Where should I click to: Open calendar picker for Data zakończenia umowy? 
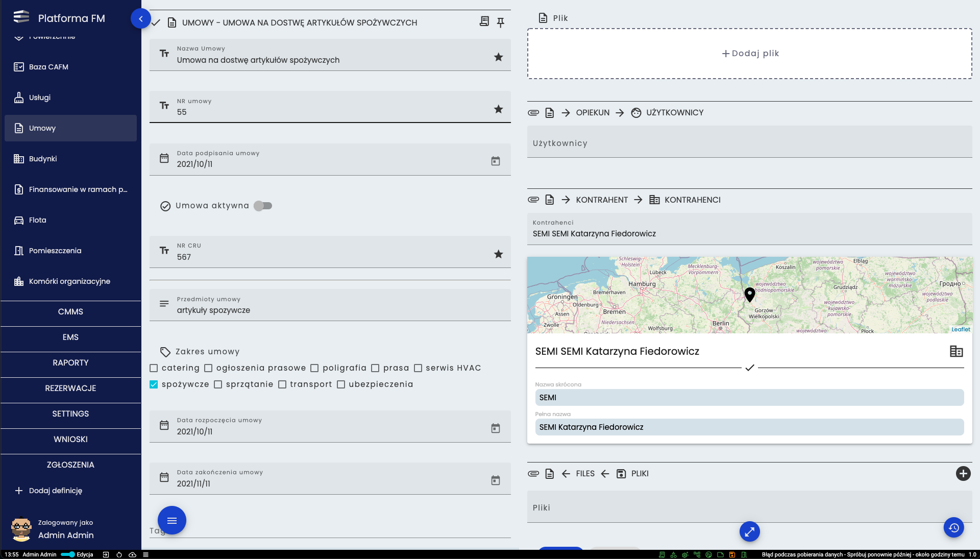point(495,480)
